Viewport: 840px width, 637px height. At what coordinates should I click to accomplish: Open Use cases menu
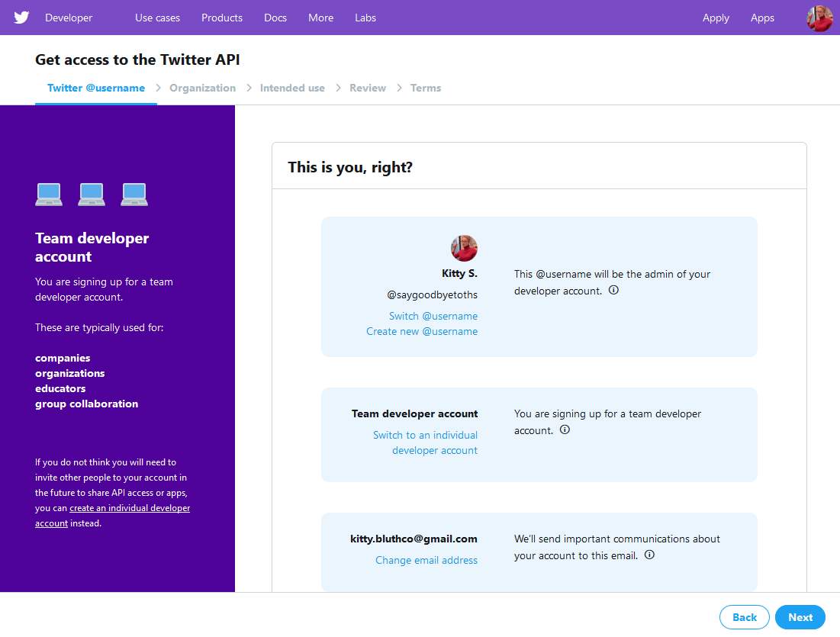pyautogui.click(x=157, y=18)
